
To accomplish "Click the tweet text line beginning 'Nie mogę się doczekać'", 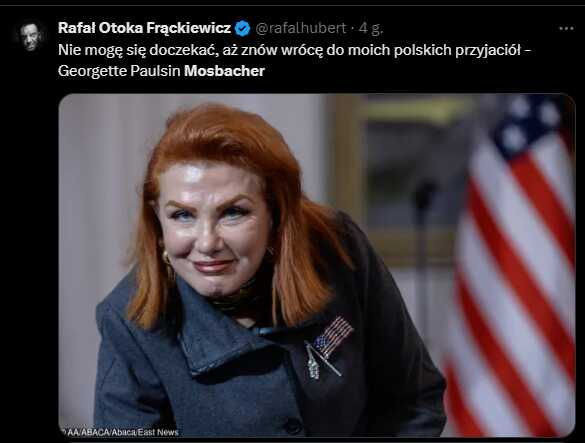I will 294,50.
